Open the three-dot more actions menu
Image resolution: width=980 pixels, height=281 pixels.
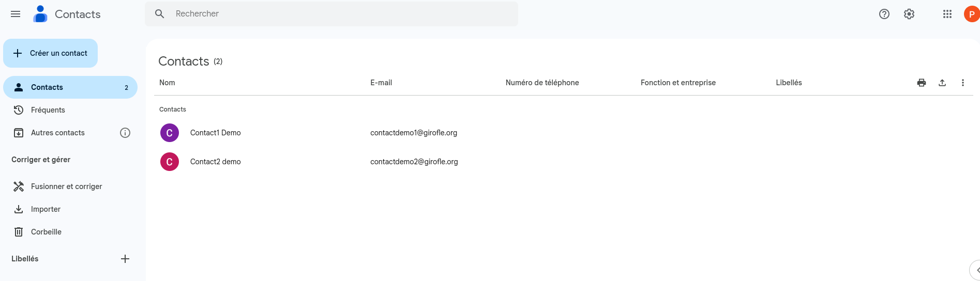click(x=962, y=83)
